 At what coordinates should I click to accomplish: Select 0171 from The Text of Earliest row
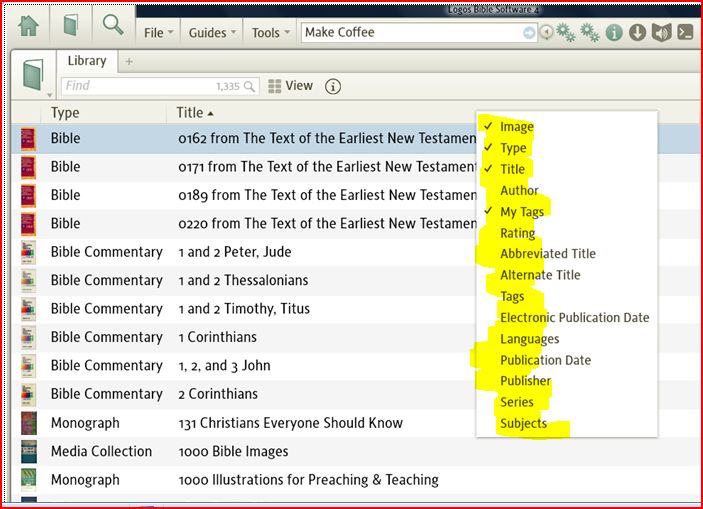[327, 167]
